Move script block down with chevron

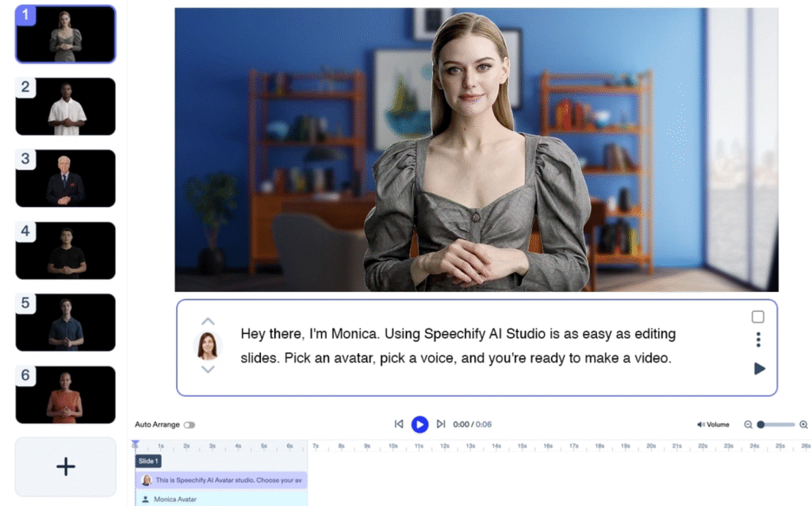click(208, 370)
